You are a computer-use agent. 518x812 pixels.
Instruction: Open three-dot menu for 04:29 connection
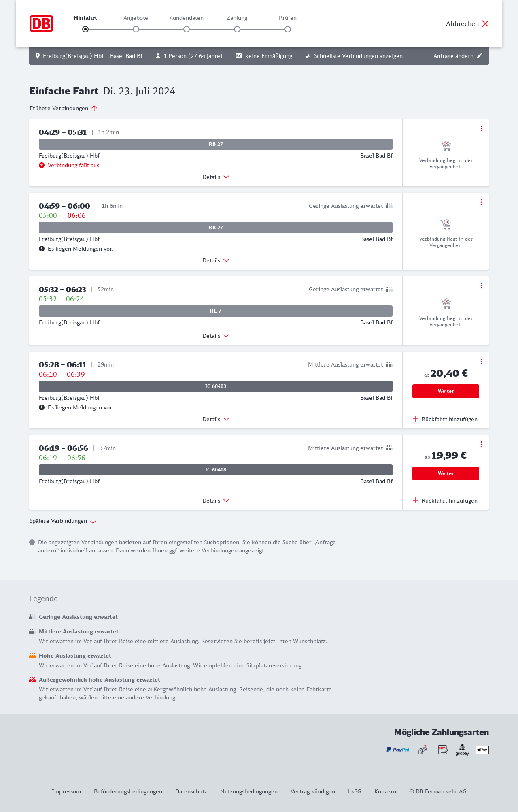click(x=481, y=128)
